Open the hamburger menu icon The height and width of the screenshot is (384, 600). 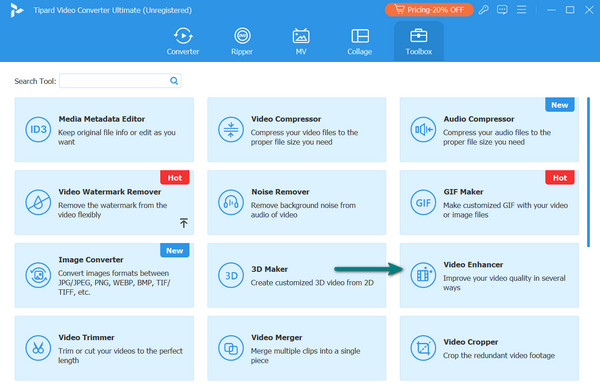[x=521, y=10]
